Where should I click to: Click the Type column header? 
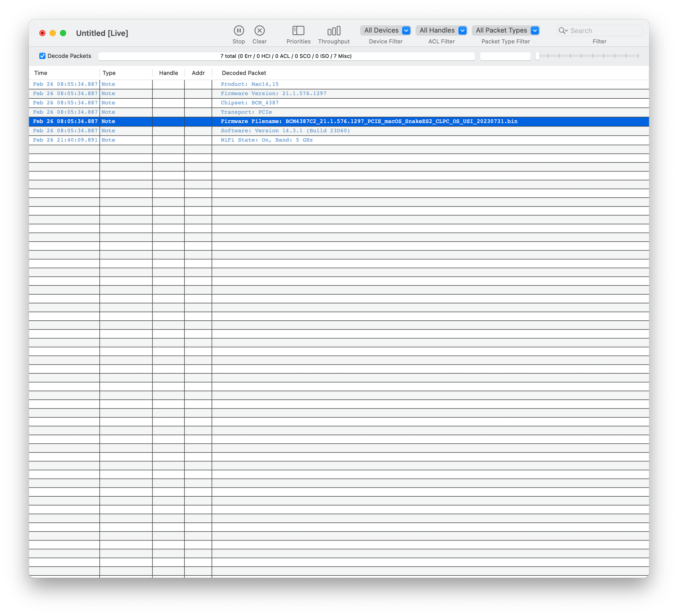pos(109,73)
